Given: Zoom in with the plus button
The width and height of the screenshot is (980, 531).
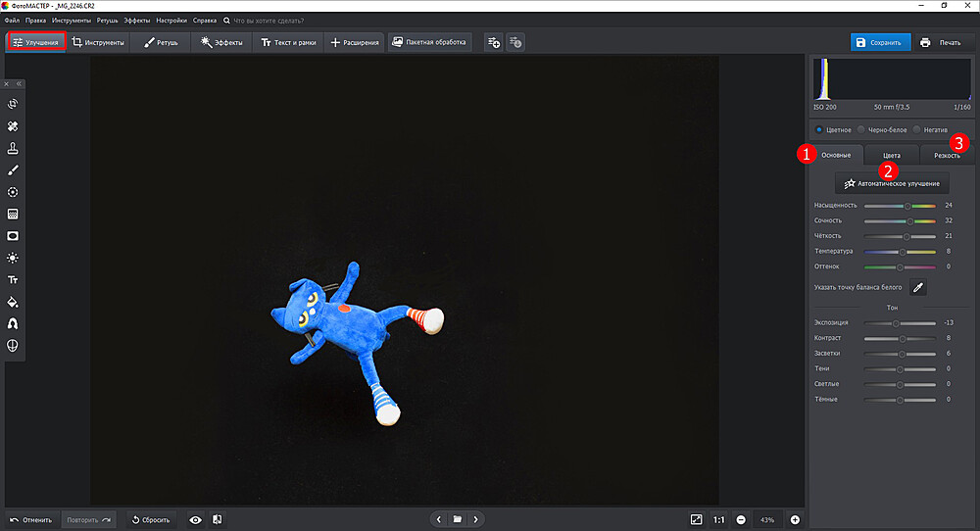Looking at the screenshot, I should (795, 519).
